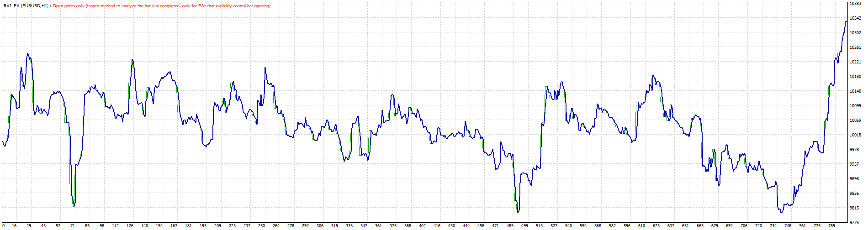Click the 10099 balance axis label
The image size is (868, 230).
[855, 106]
